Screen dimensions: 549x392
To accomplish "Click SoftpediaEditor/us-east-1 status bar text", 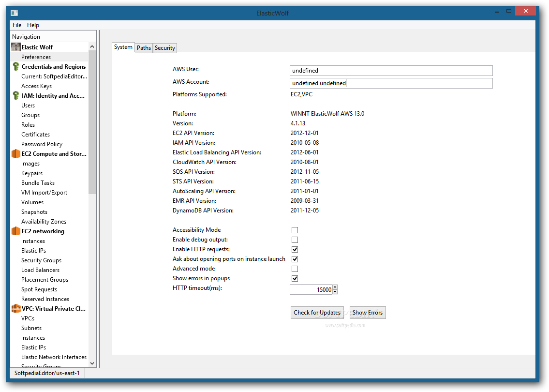I will click(47, 373).
